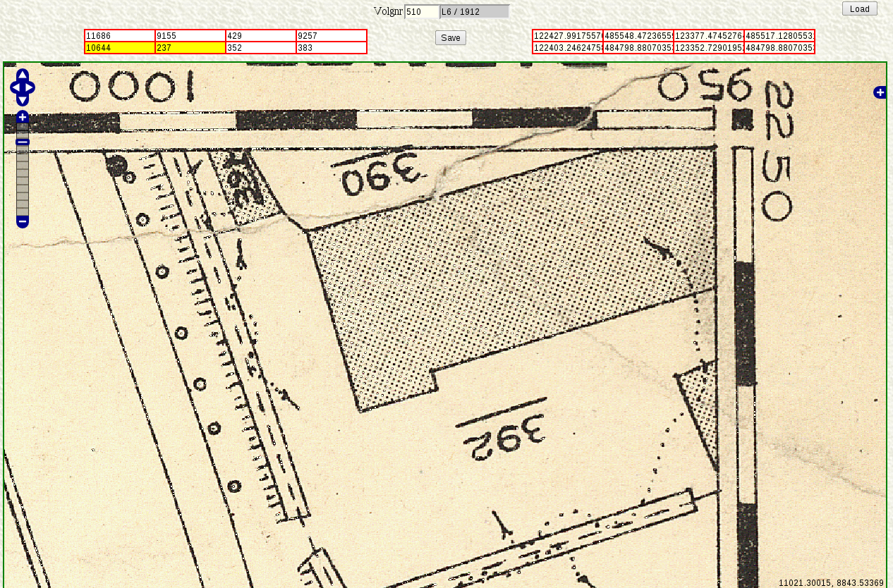Pan the map left with the arrow
The image size is (893, 588).
pyautogui.click(x=16, y=87)
